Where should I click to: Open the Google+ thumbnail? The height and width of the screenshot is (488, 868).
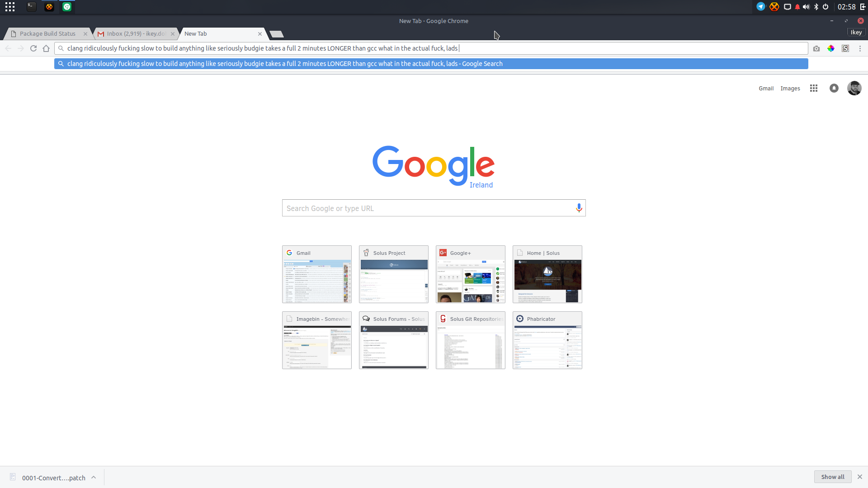(471, 274)
